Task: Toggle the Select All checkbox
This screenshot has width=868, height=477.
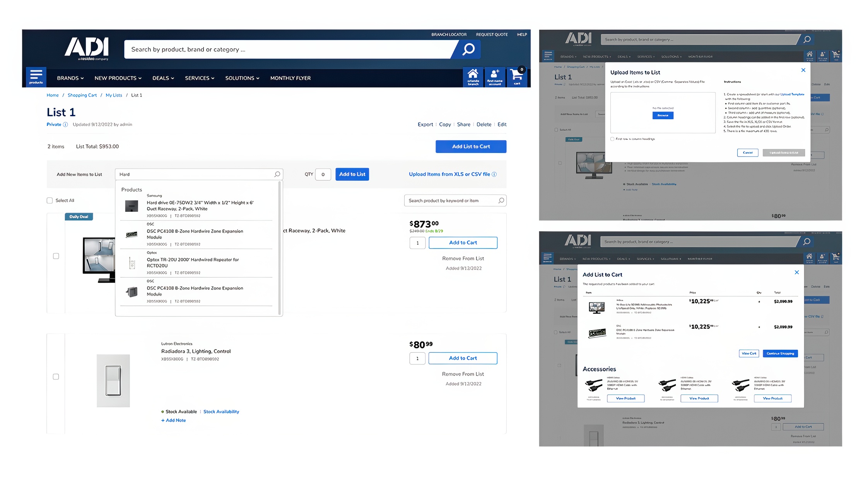Action: (50, 201)
